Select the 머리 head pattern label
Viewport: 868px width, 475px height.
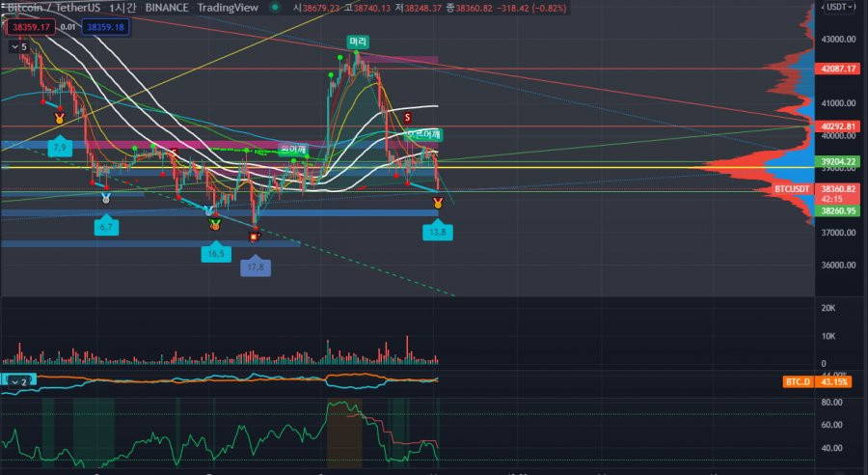(358, 42)
